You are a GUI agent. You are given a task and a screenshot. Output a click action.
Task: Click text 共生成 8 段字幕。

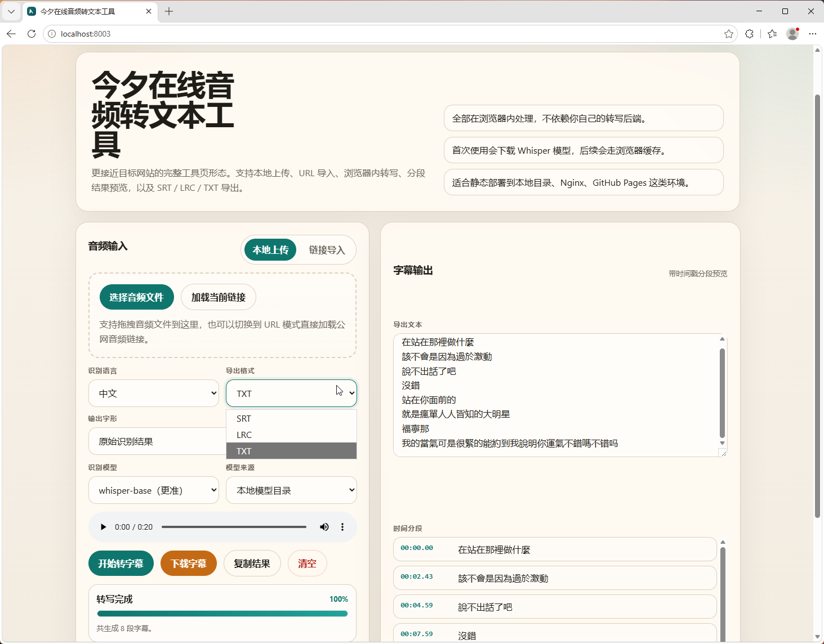pyautogui.click(x=125, y=628)
